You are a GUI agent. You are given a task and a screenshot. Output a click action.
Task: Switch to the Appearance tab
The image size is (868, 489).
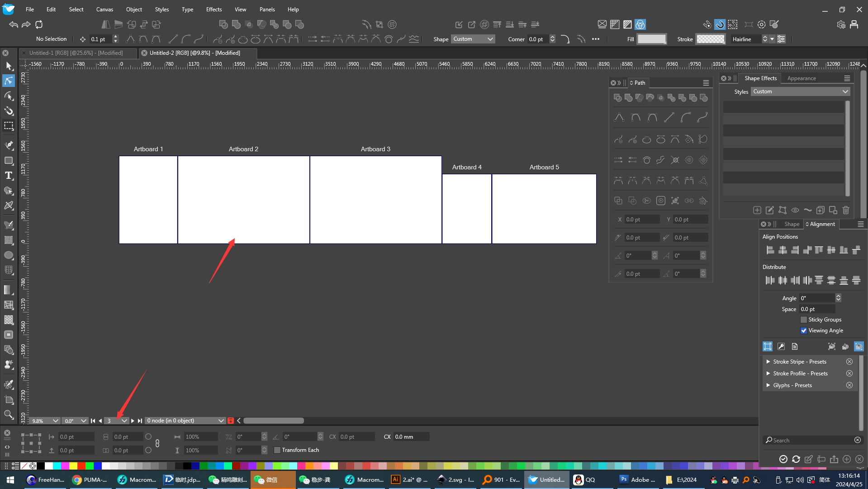point(801,78)
